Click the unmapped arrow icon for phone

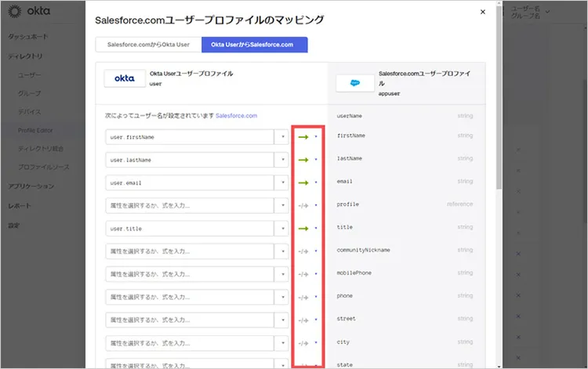[303, 298]
